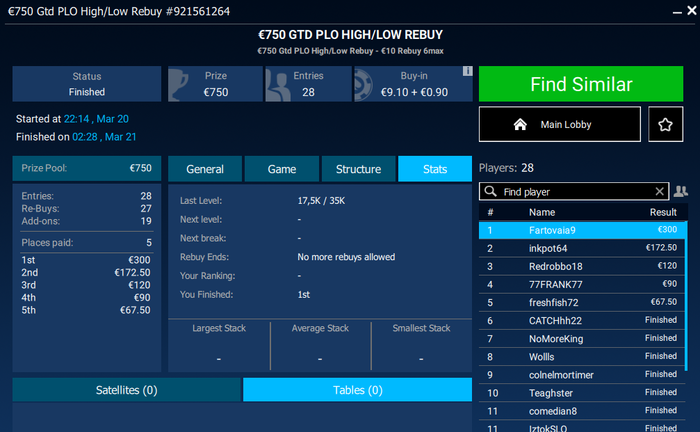
Task: Go to Main Lobby
Action: coord(560,124)
